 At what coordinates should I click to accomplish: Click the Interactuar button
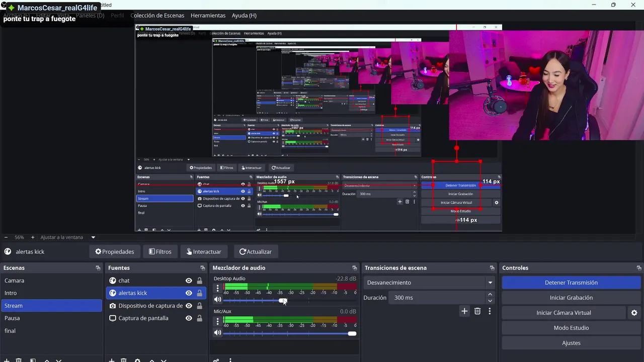tap(204, 252)
